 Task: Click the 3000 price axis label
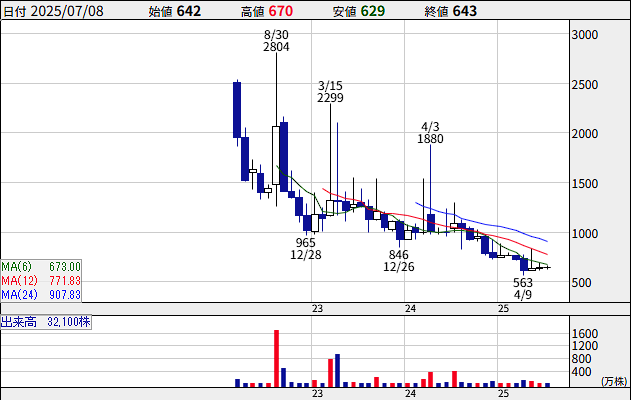coord(585,35)
